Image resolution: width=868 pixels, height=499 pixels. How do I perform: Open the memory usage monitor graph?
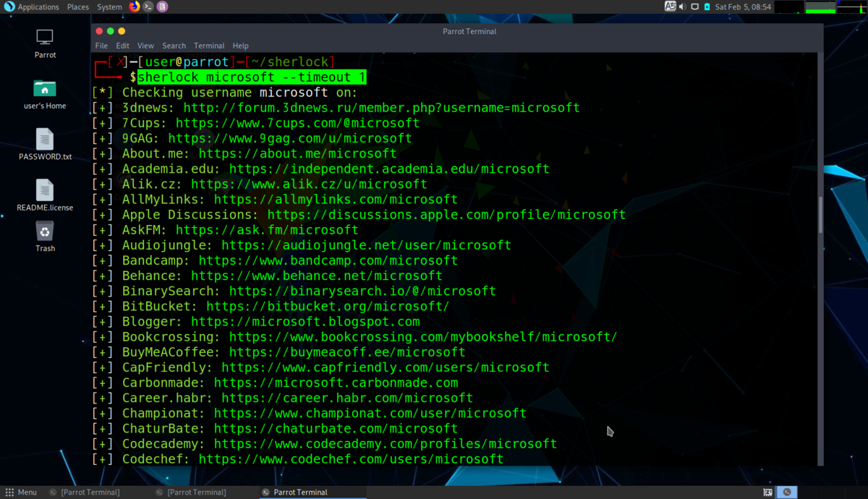[820, 7]
